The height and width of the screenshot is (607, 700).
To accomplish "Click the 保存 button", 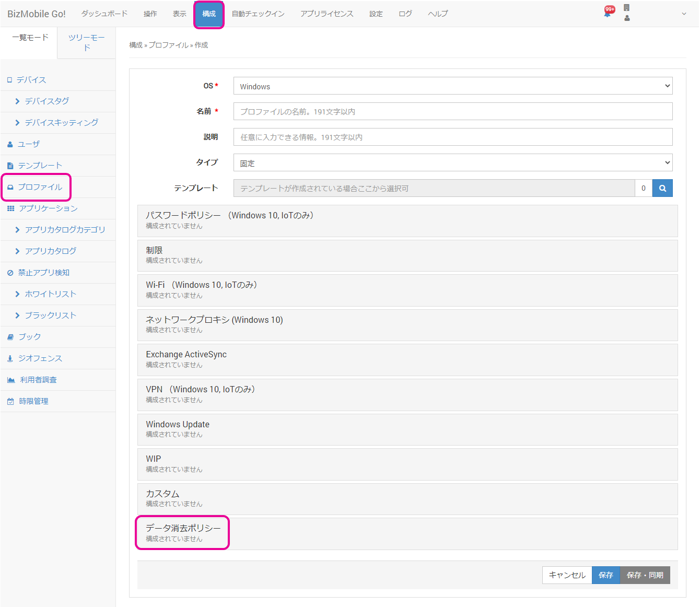I will coord(605,575).
